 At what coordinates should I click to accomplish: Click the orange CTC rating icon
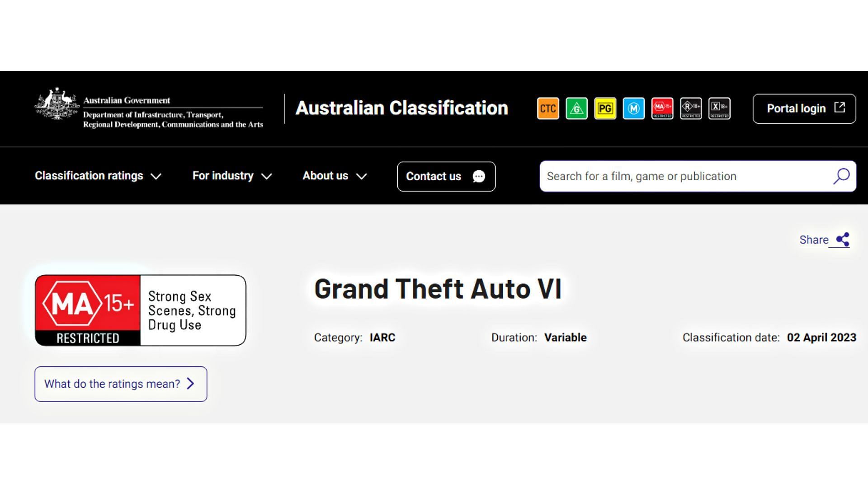(x=548, y=108)
